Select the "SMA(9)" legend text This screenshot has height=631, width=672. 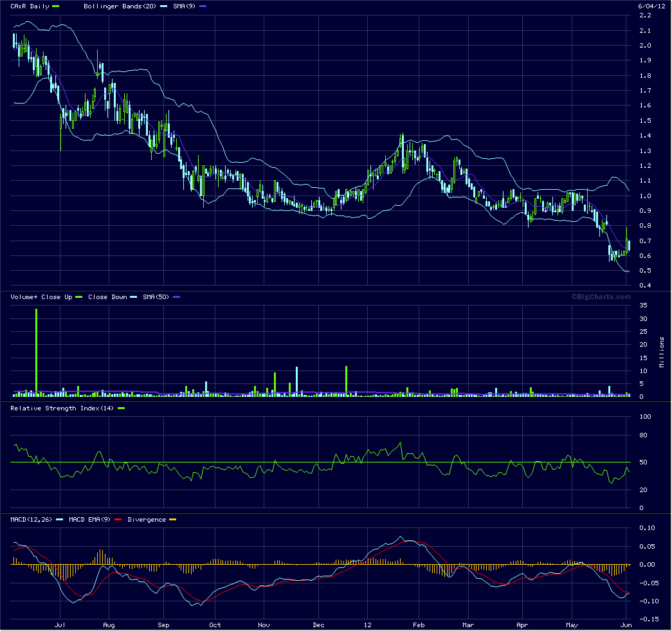coord(185,6)
